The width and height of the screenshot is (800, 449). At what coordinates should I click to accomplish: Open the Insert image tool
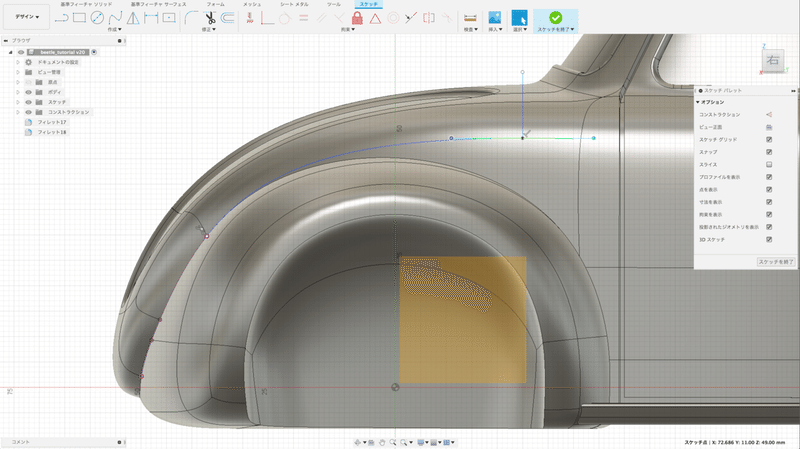click(x=494, y=17)
